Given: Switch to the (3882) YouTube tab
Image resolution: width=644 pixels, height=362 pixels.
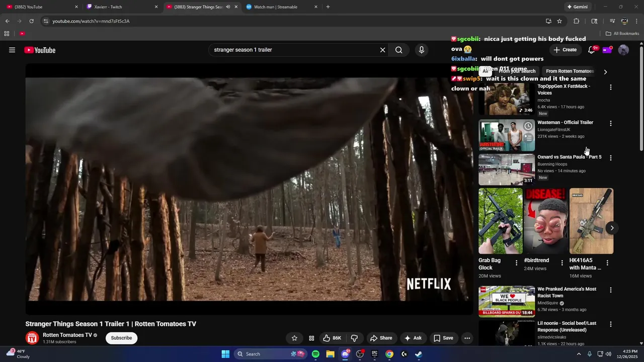Looking at the screenshot, I should tap(41, 7).
